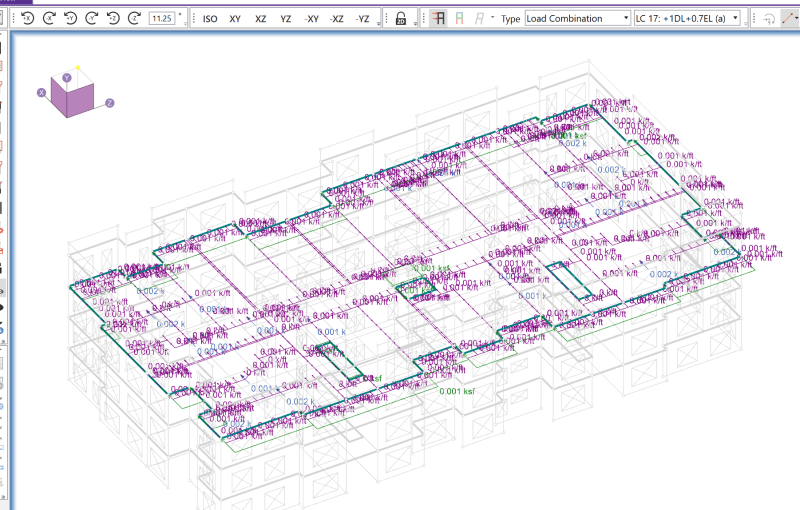Open dropdown arrow next to grayed frame icon

[492, 18]
